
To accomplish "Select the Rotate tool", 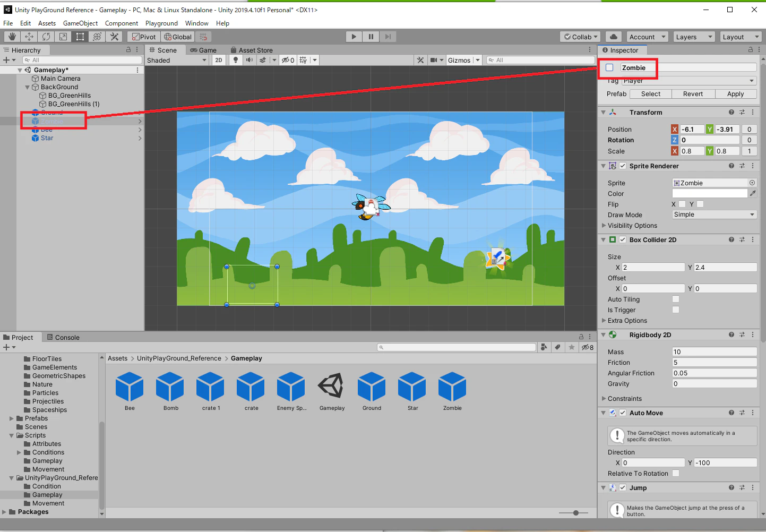I will [46, 37].
